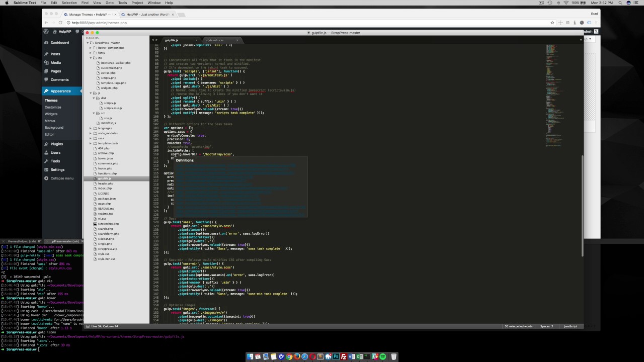Toggle side bar icon in Sublime status bar

pos(88,326)
